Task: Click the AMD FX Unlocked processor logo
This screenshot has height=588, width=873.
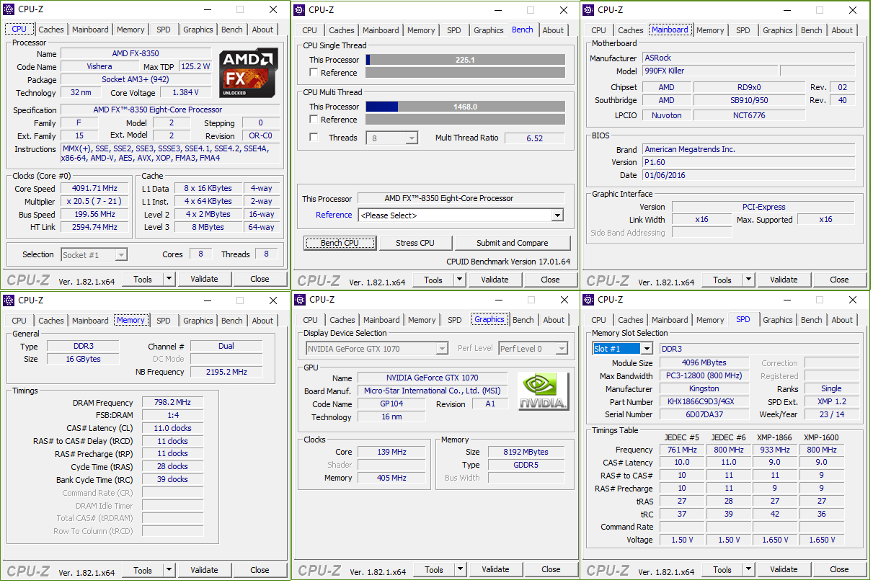Action: (249, 73)
